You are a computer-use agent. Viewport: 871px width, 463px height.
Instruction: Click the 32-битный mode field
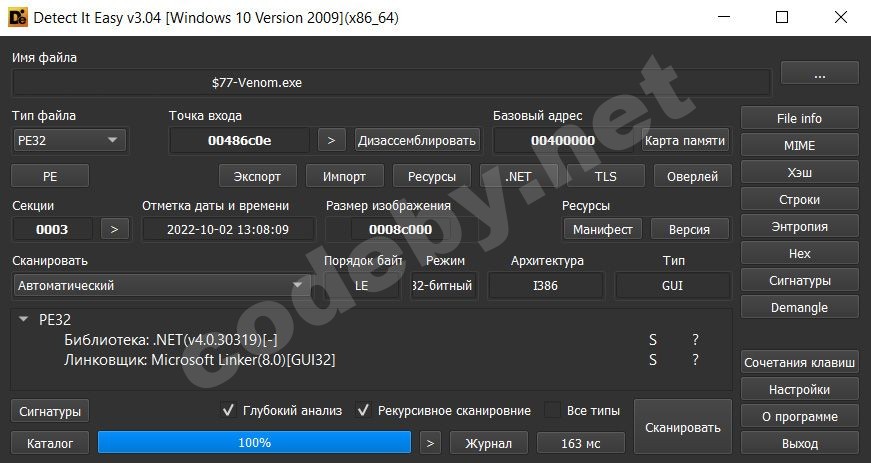(443, 285)
